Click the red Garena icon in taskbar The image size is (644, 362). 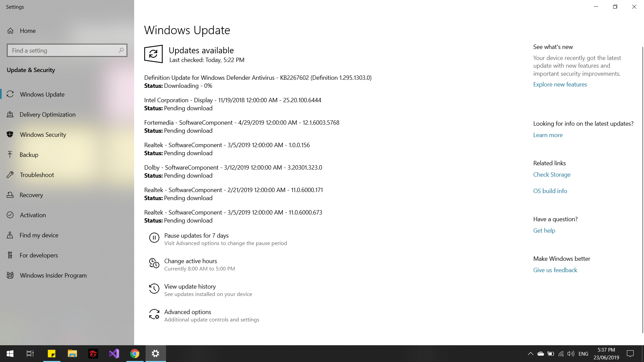pos(93,354)
